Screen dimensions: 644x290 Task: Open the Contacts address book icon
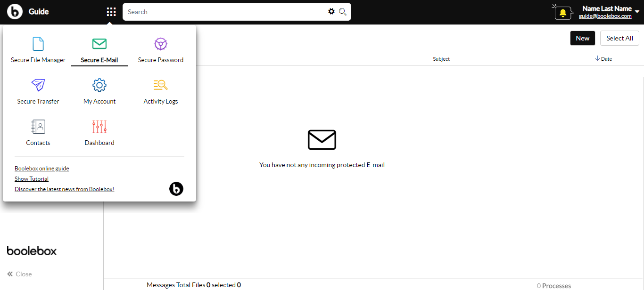tap(38, 127)
